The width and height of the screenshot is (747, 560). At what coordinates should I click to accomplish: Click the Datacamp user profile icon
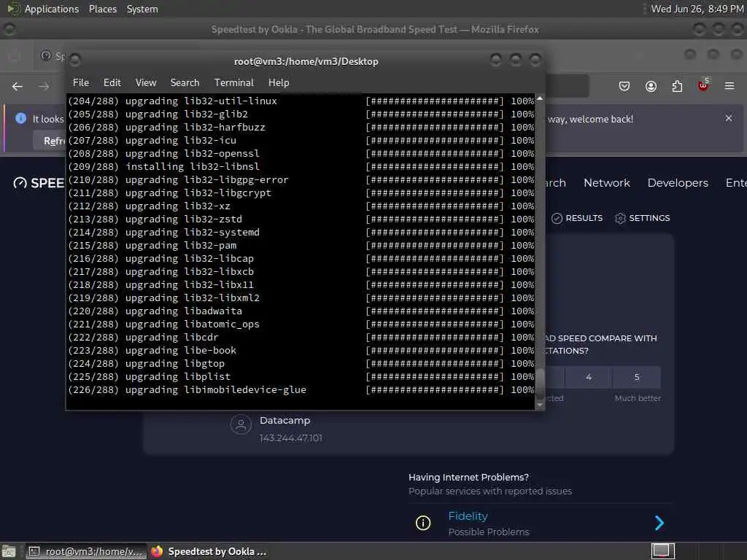coord(241,424)
